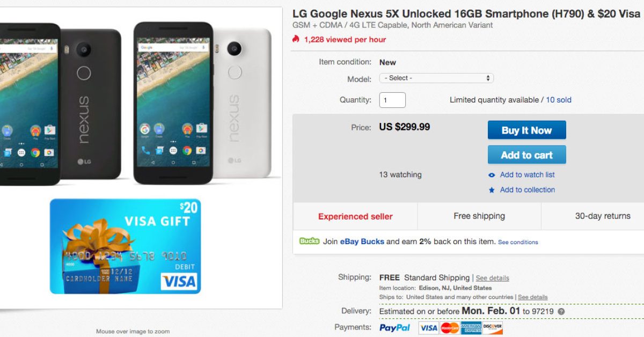Click the American Express payment icon
This screenshot has width=644, height=337.
coord(471,327)
